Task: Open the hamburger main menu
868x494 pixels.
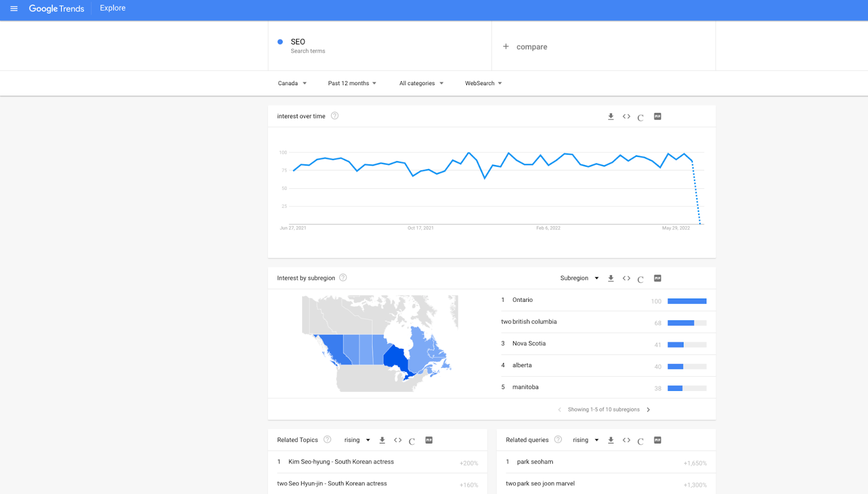Action: [14, 9]
